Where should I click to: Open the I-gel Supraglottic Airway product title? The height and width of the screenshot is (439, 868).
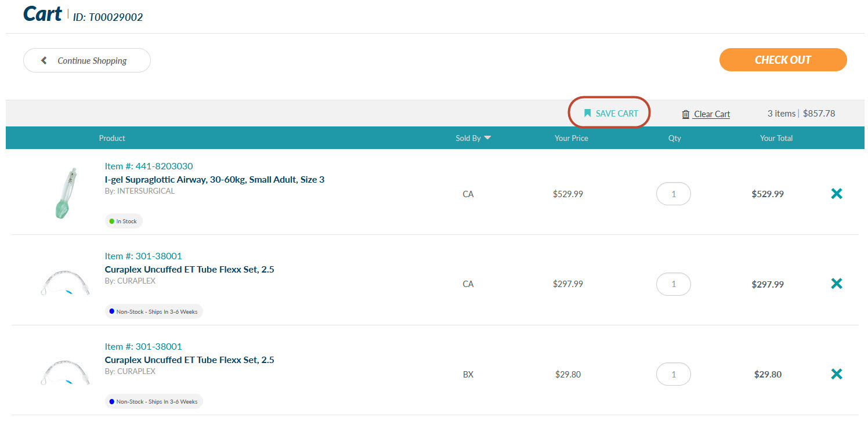[x=215, y=180]
